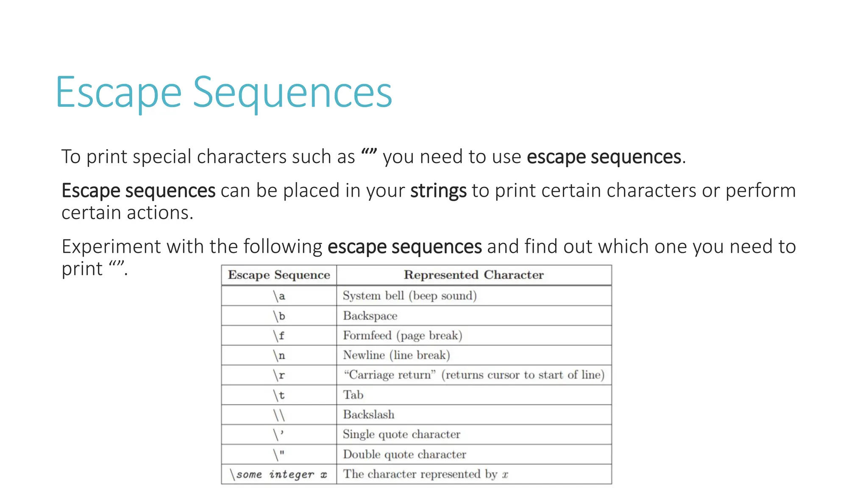The height and width of the screenshot is (488, 868).
Task: Click the 'Represented Character' column header
Action: 474,275
